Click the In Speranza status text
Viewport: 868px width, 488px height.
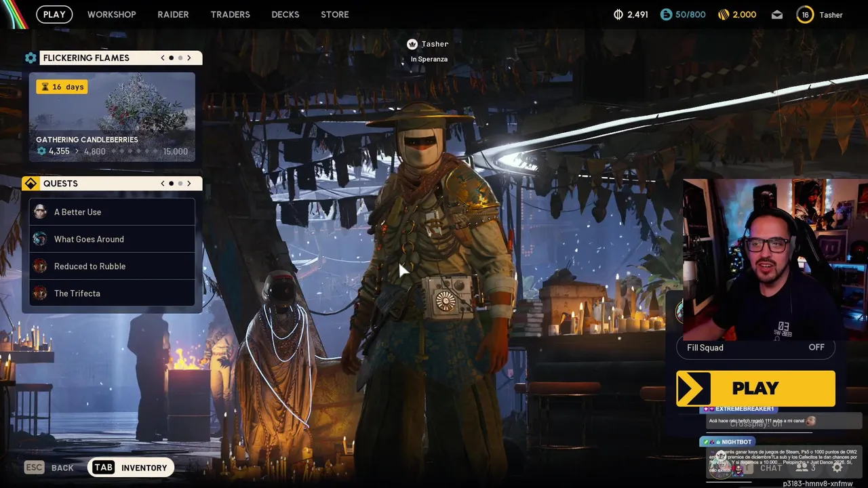(429, 60)
